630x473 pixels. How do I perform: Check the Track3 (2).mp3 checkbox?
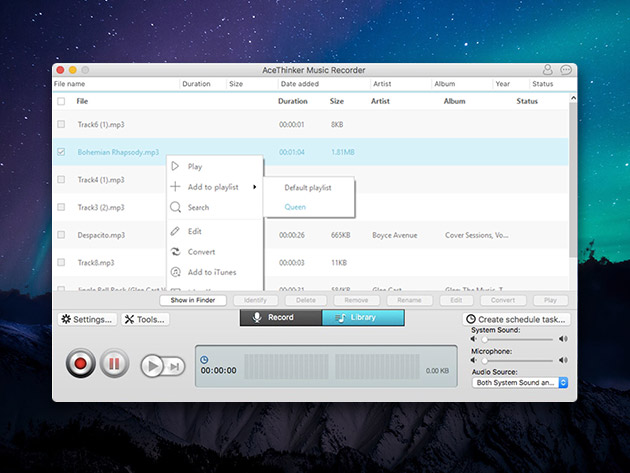point(61,207)
